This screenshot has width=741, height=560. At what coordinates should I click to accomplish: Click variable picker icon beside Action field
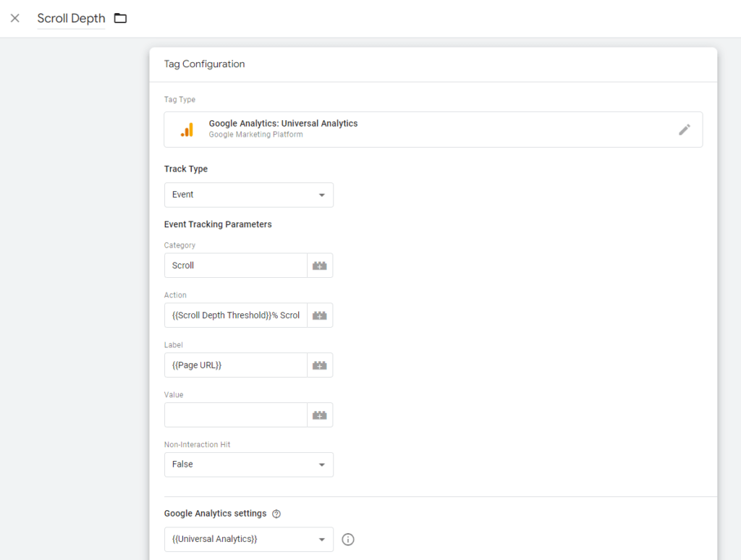[x=319, y=315]
